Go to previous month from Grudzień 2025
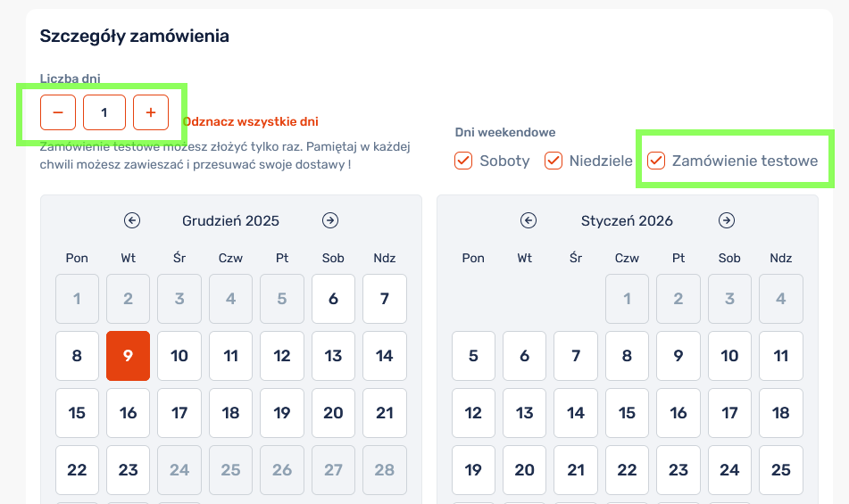 click(x=132, y=220)
